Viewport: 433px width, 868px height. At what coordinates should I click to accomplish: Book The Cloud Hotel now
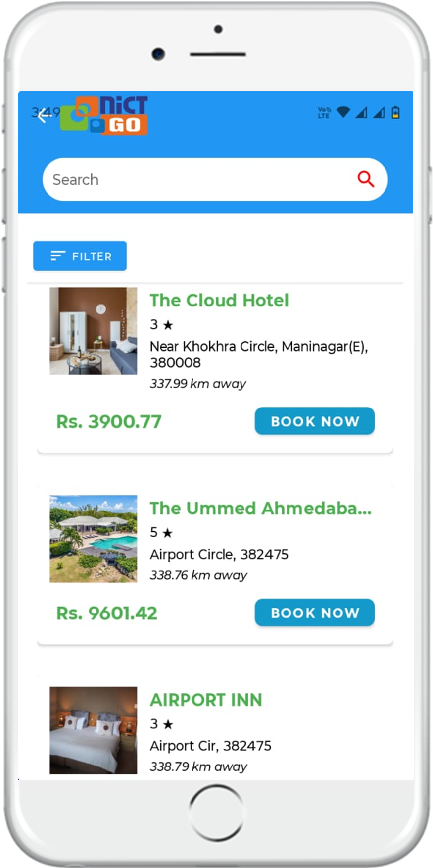[314, 421]
